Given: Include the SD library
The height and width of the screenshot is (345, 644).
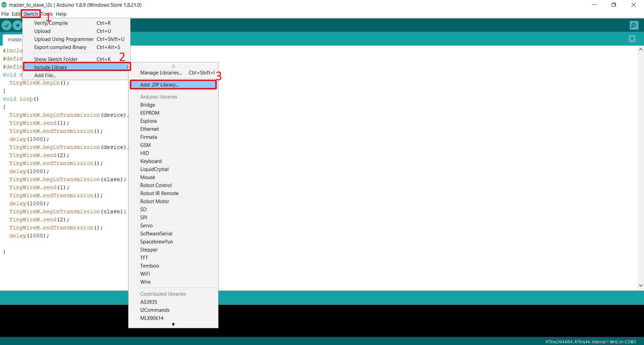Looking at the screenshot, I should click(x=173, y=210).
